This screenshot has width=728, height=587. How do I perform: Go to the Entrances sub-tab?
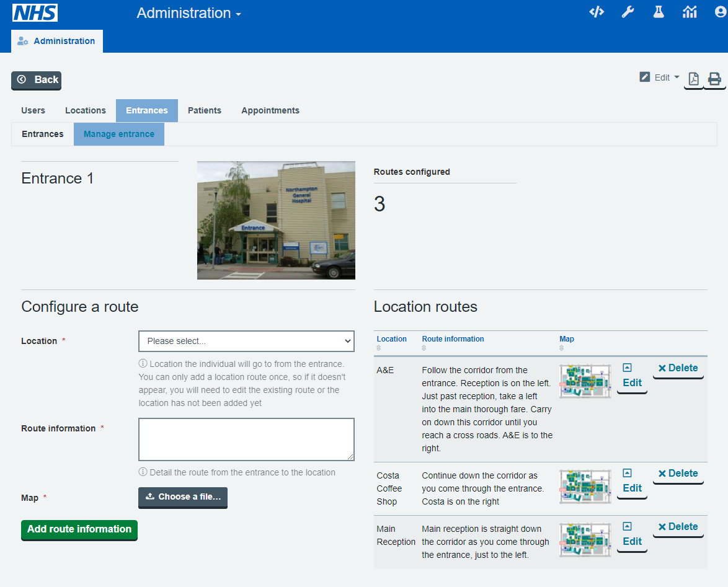[43, 134]
